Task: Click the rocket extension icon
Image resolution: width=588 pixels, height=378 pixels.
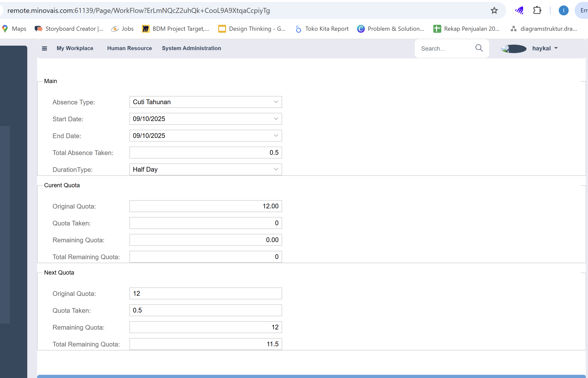Action: (x=519, y=10)
